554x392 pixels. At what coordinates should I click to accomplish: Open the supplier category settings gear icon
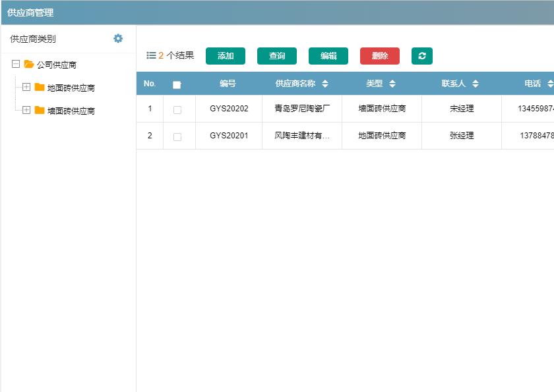(x=118, y=39)
